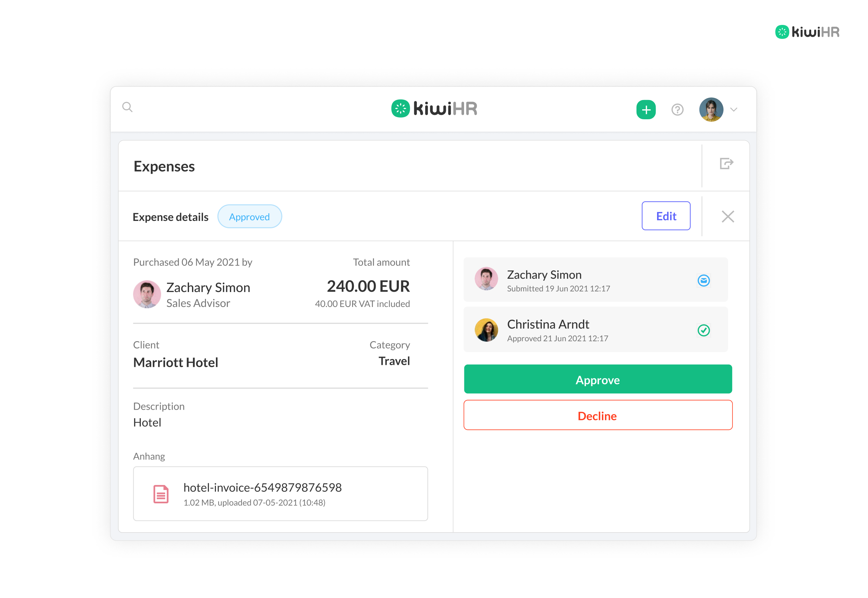868x598 pixels.
Task: Click the user profile avatar icon
Action: coord(712,109)
